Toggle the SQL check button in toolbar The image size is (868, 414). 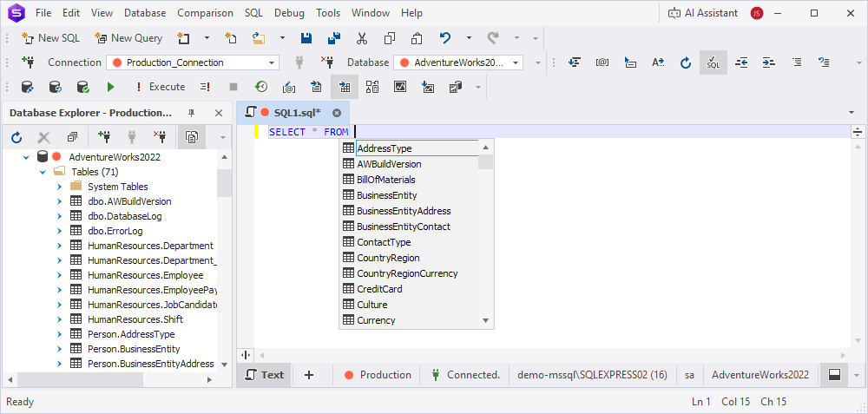click(x=713, y=62)
